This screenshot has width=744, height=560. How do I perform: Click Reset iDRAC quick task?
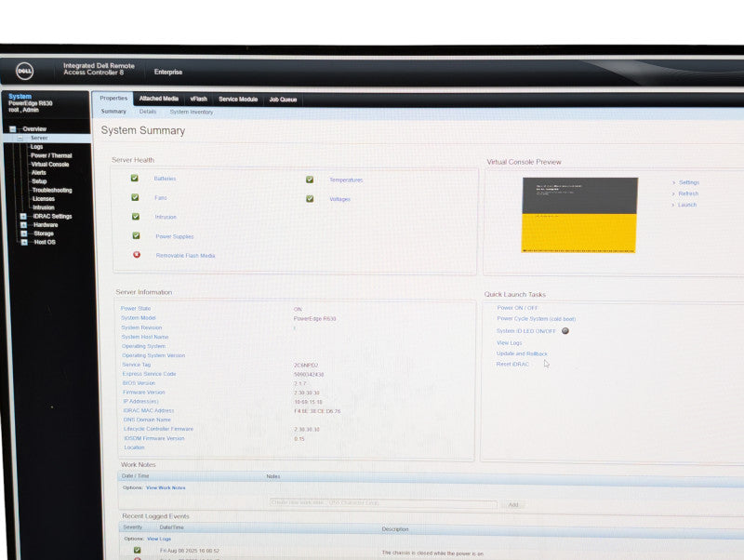pos(512,365)
